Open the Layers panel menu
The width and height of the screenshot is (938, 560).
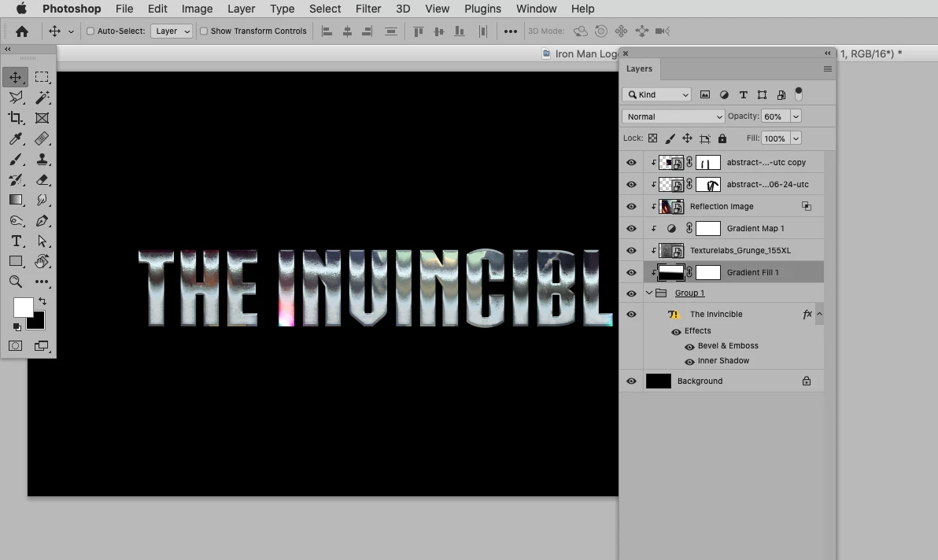(x=827, y=68)
